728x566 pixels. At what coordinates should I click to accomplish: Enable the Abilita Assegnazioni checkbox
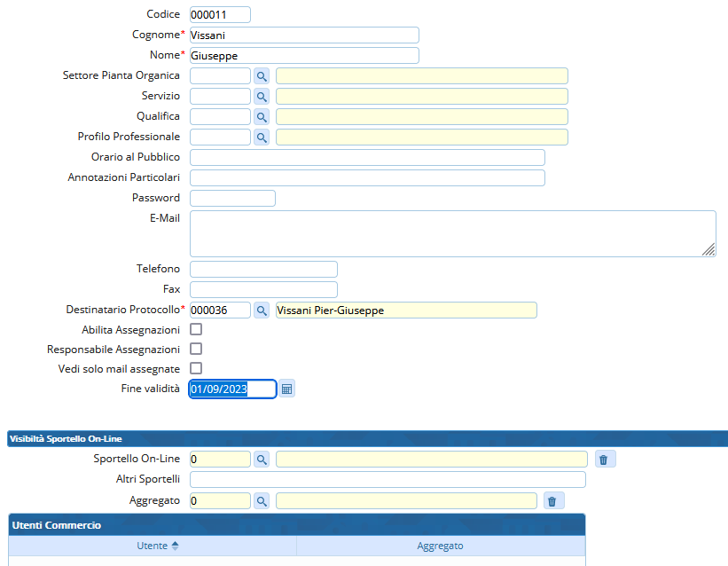point(196,330)
